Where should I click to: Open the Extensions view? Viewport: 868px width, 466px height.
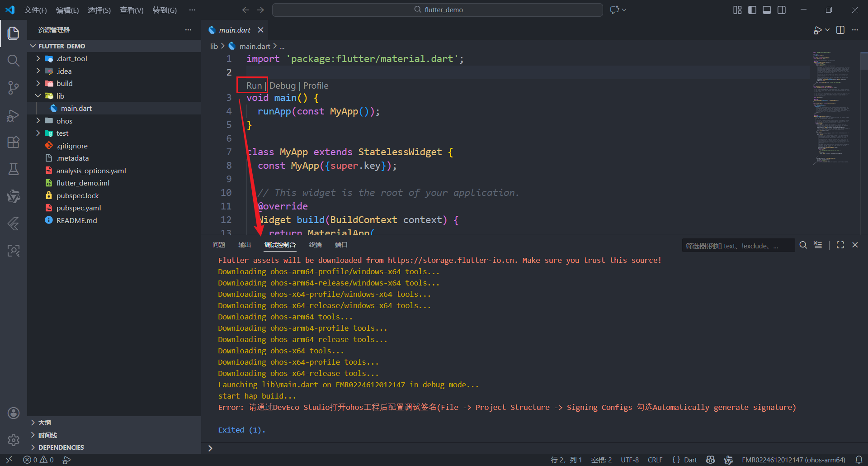coord(14,142)
